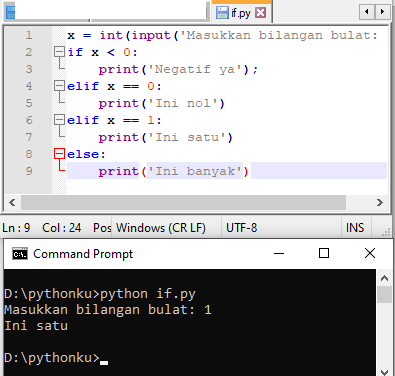The image size is (395, 376).
Task: Click the 'else:' keyword in the editor
Action: tap(86, 154)
